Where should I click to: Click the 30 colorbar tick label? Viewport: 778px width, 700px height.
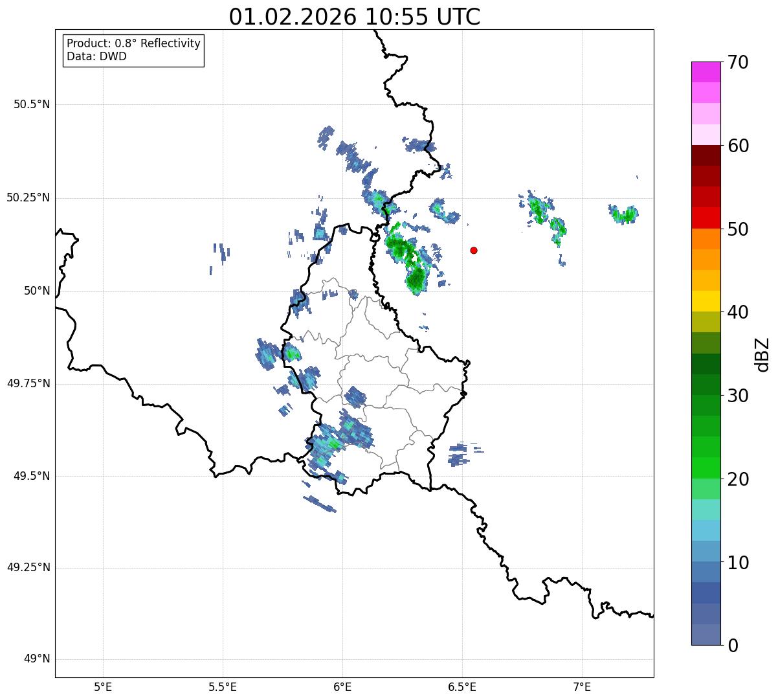738,396
